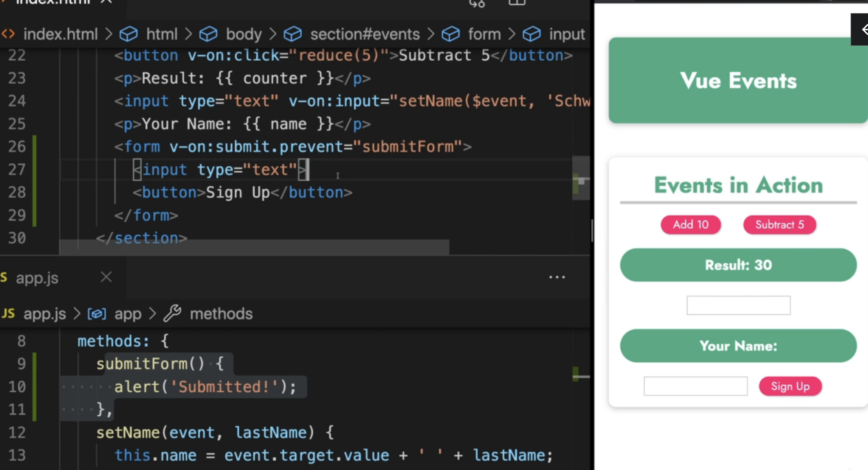Expand the chevron after index.html breadcrumb
868x470 pixels.
point(109,34)
